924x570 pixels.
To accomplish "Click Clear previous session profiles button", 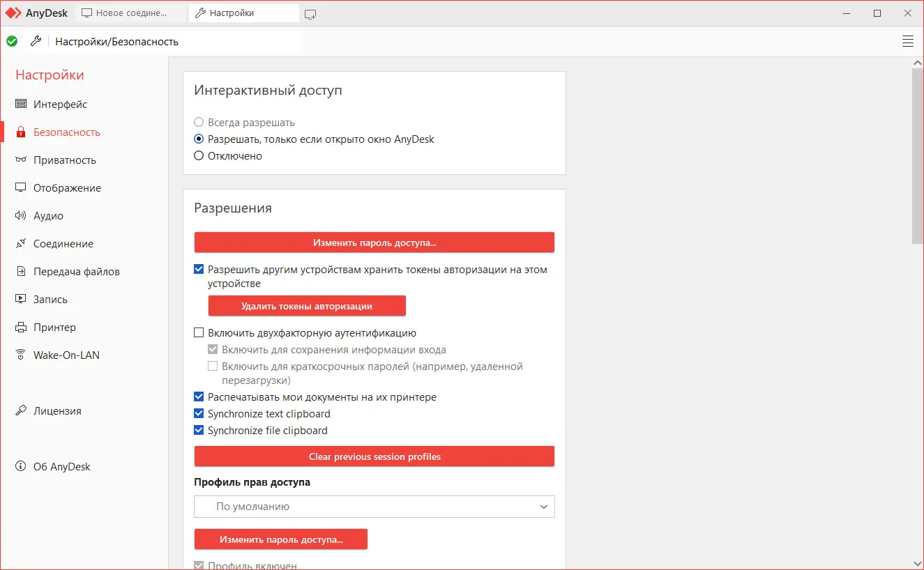I will [x=374, y=456].
